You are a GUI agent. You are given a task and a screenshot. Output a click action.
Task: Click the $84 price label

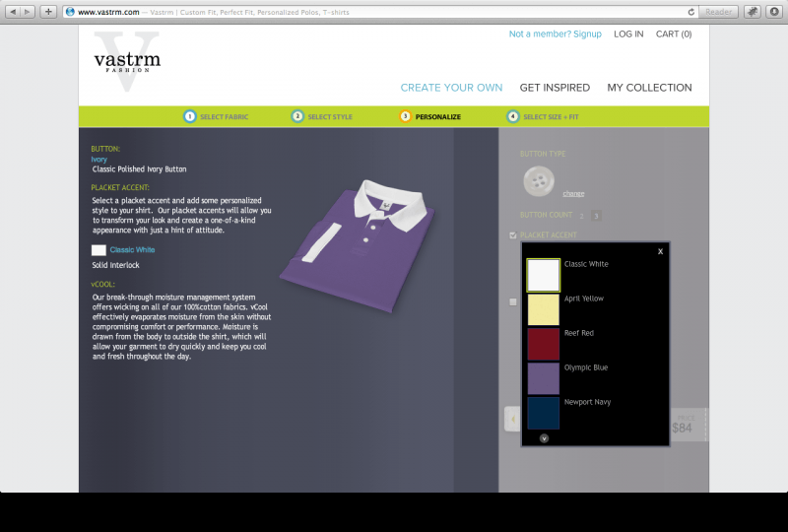682,428
